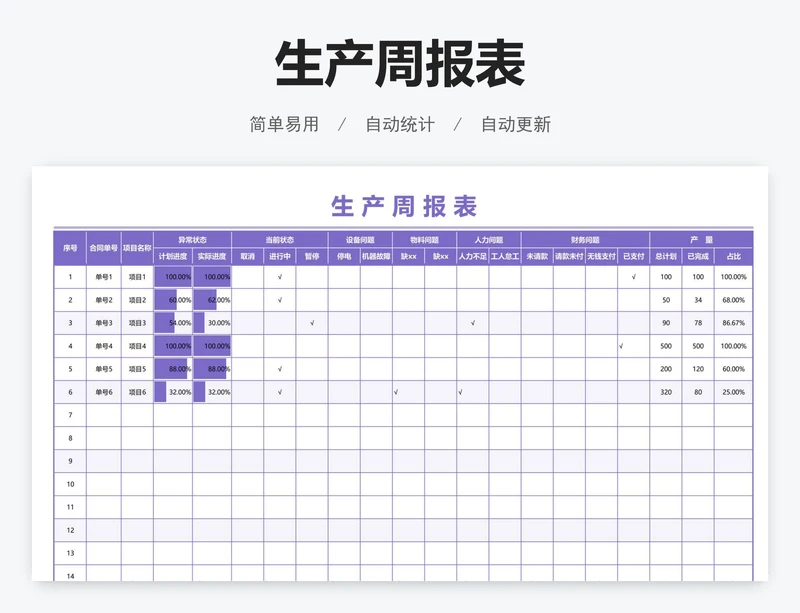Image resolution: width=800 pixels, height=613 pixels.
Task: Click the 进行中 sub-header
Action: (280, 256)
